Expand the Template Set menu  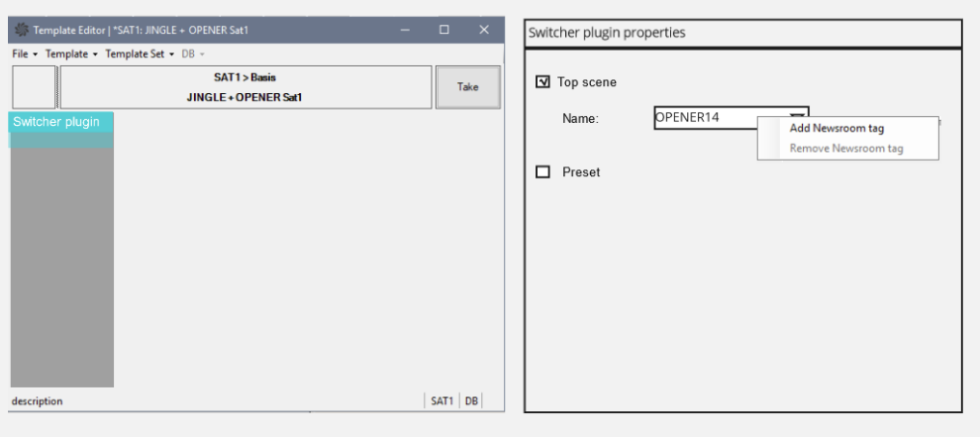click(x=140, y=54)
